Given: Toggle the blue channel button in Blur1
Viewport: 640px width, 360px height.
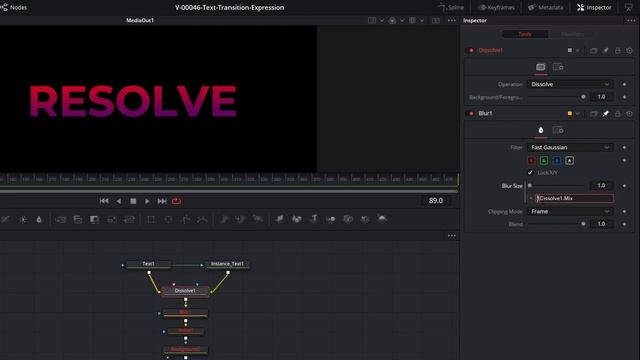Looking at the screenshot, I should [557, 160].
